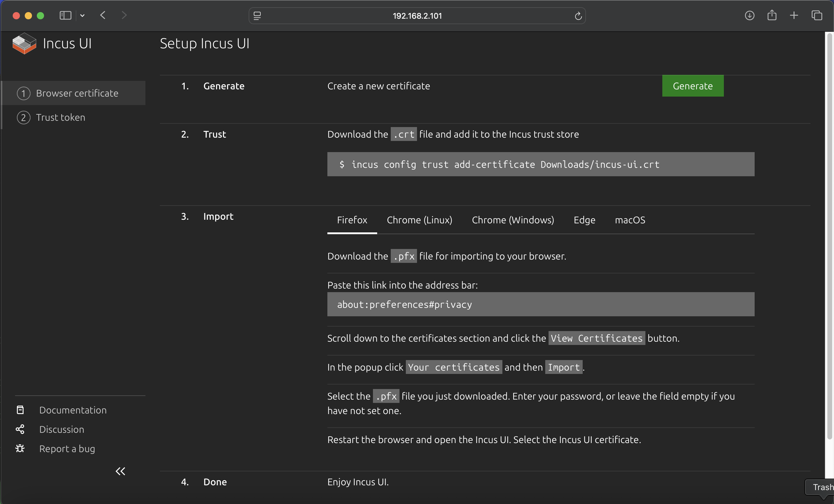The image size is (834, 504).
Task: Click the Setup Incus UI heading
Action: click(205, 43)
